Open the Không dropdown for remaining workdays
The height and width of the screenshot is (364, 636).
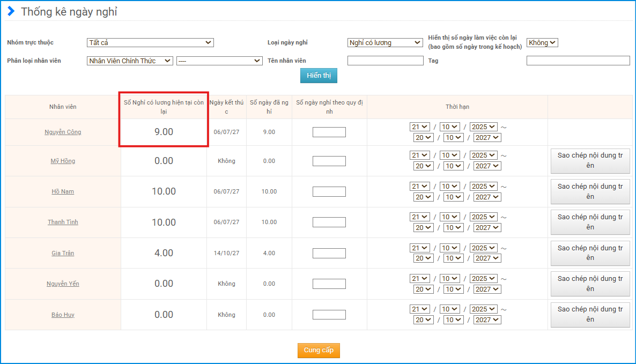pyautogui.click(x=542, y=43)
